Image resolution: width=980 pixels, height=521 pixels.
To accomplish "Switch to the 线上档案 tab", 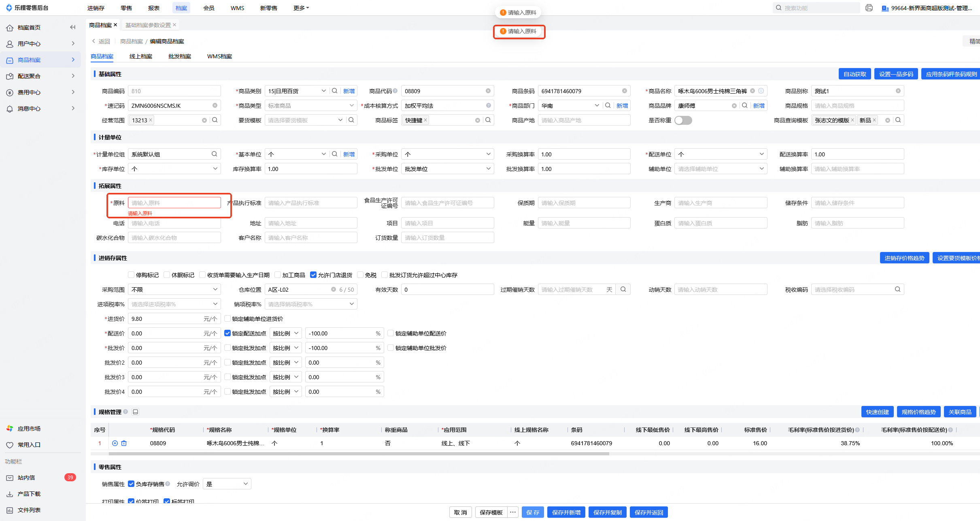I will coord(140,56).
